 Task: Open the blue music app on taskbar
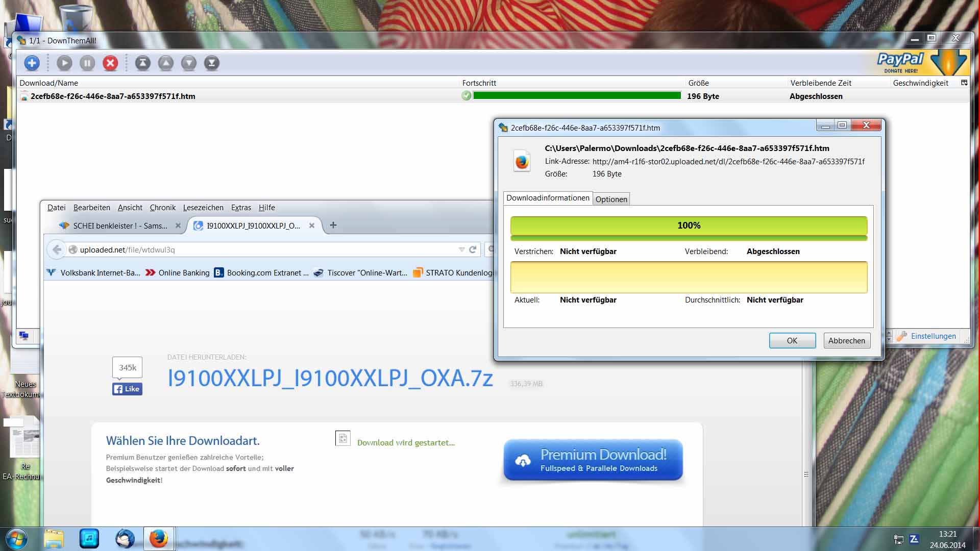pyautogui.click(x=89, y=539)
